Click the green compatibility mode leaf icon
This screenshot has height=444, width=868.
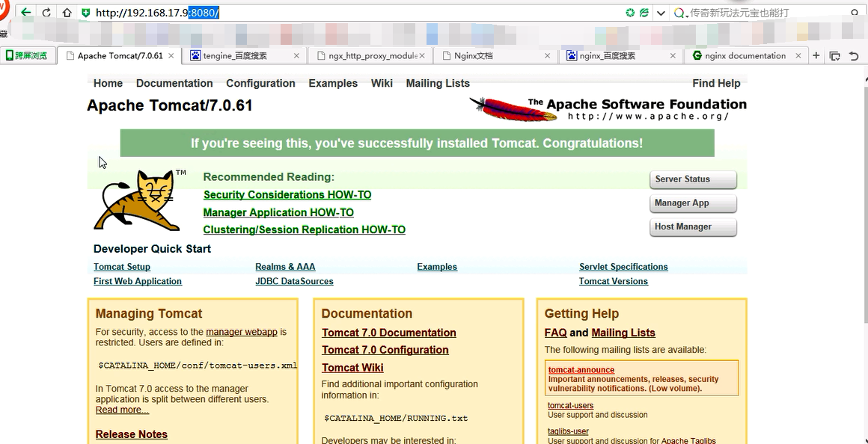tap(644, 12)
